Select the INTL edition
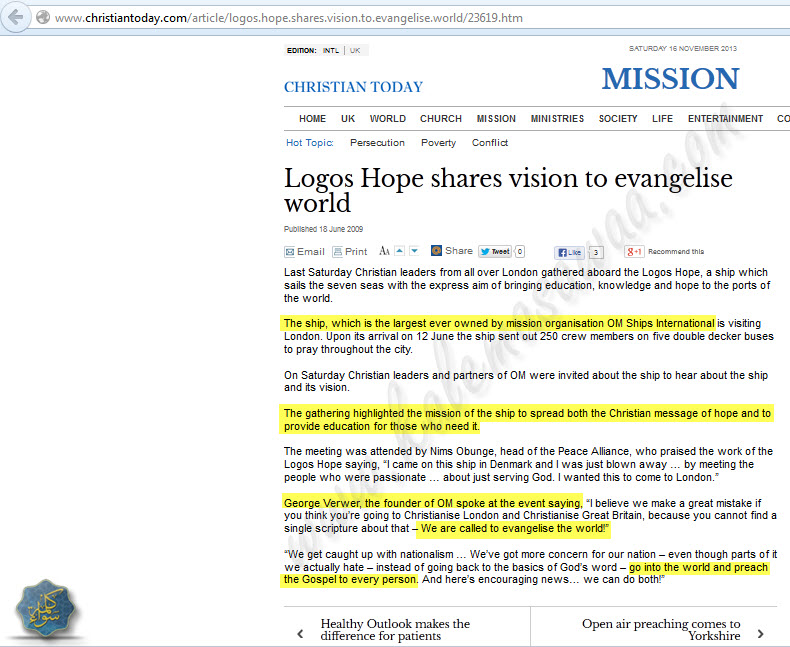Image resolution: width=790 pixels, height=647 pixels. tap(330, 50)
